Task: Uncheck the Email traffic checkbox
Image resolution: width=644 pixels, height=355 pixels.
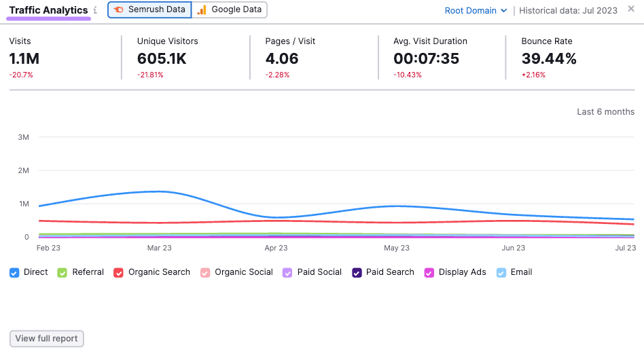Action: point(501,272)
